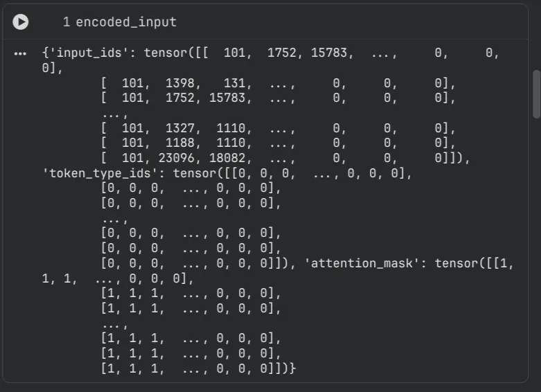Click token value 1188 in the output
Image resolution: width=541 pixels, height=392 pixels.
[180, 143]
